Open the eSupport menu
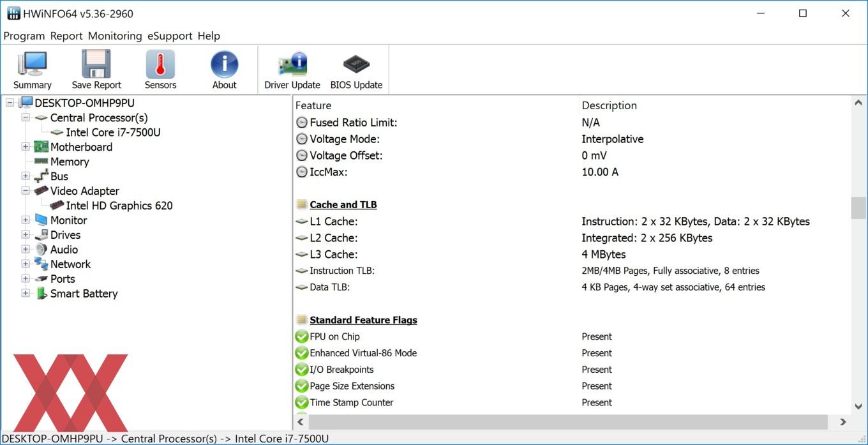The image size is (868, 445). coord(170,36)
